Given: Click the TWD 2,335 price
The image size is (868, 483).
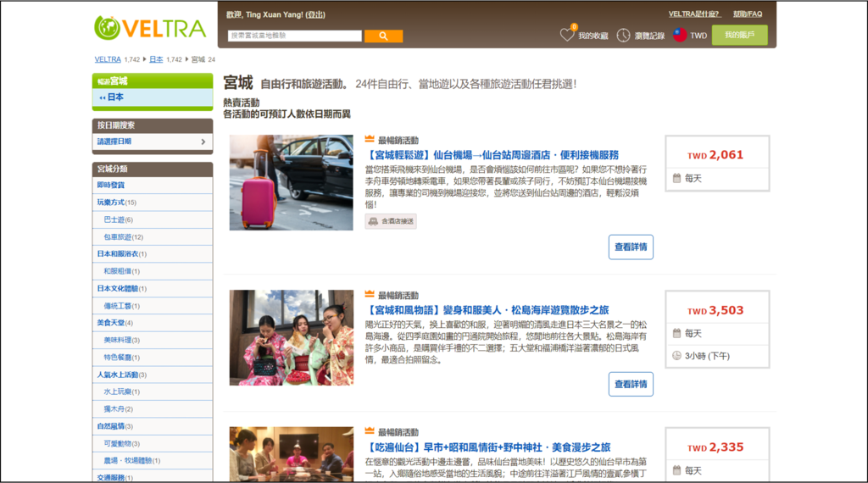Looking at the screenshot, I should pyautogui.click(x=715, y=447).
